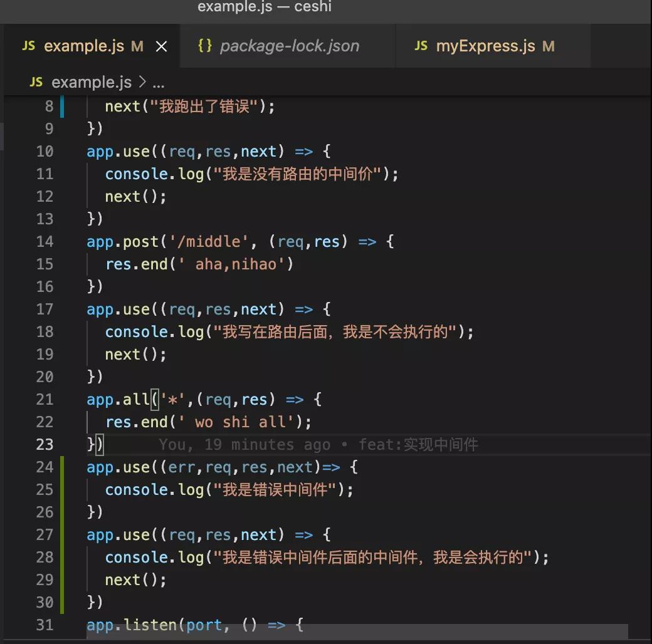Click the window title example.js — ceshi
The image size is (652, 644).
click(x=265, y=6)
